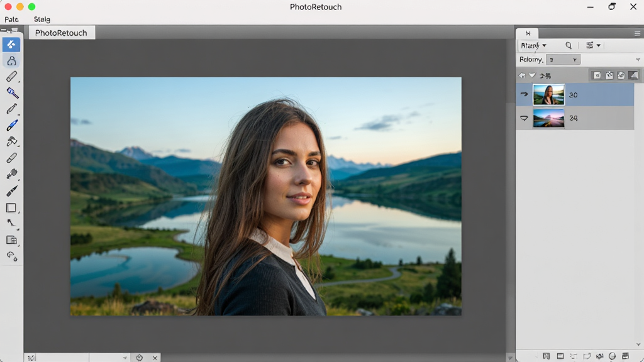644x362 pixels.
Task: Click the diagonal-split square icon in the layers header
Action: [x=634, y=75]
